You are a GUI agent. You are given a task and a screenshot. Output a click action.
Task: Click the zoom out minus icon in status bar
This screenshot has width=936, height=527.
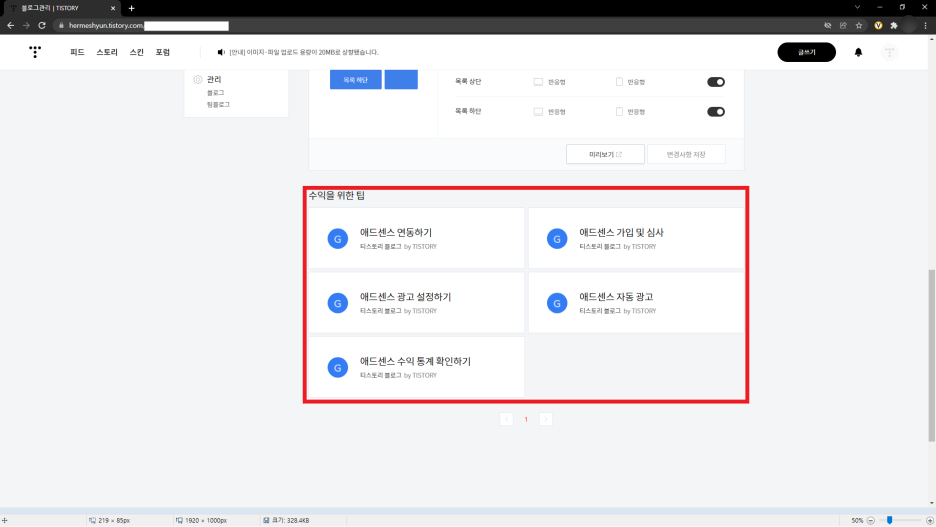point(870,520)
